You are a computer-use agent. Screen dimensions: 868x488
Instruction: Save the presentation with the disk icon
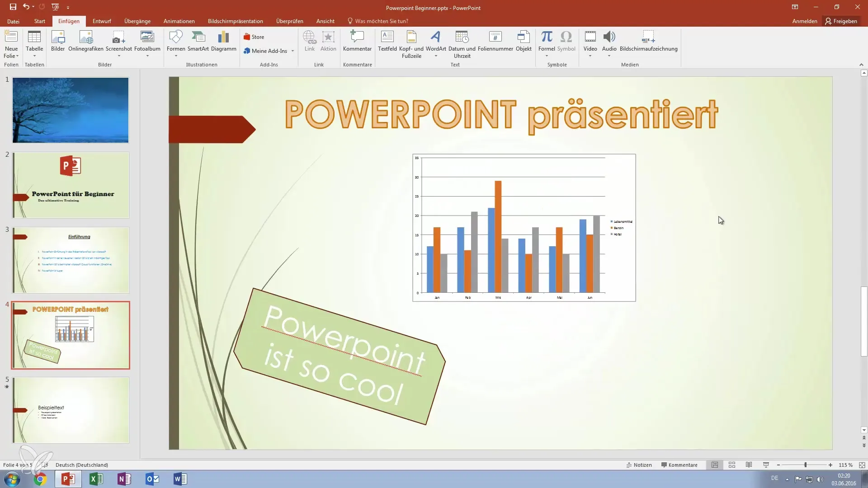tap(13, 7)
